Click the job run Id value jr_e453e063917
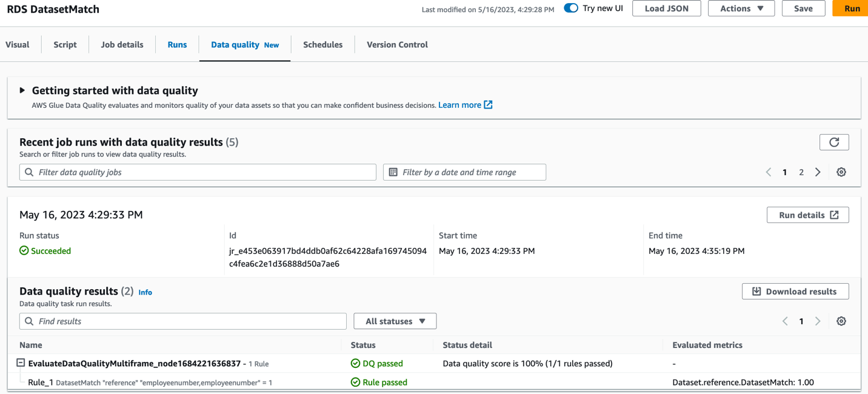This screenshot has width=868, height=394. pos(328,258)
